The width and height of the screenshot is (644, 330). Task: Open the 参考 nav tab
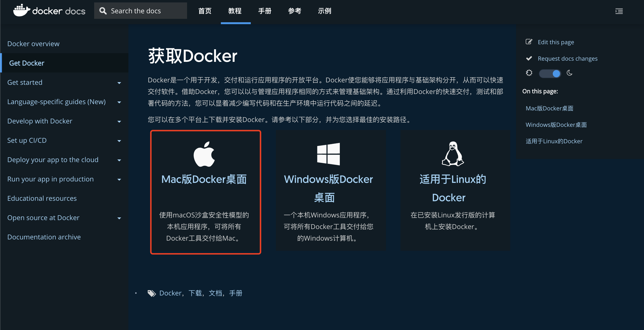(x=294, y=11)
